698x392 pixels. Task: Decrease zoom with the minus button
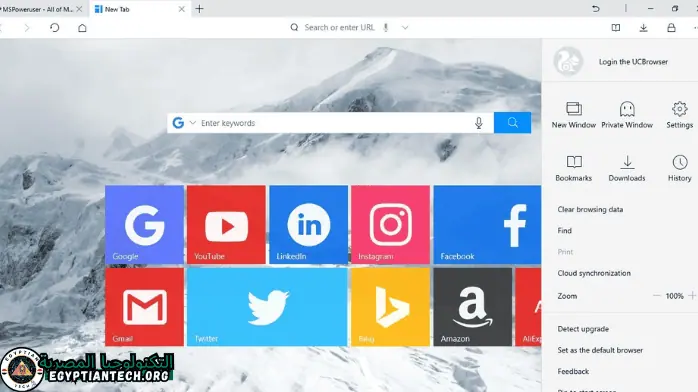pos(657,295)
